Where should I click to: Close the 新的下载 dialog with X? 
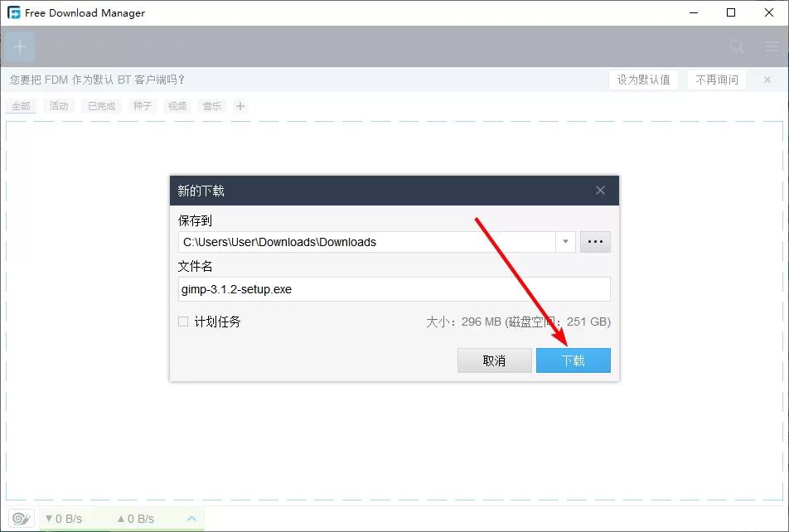click(x=600, y=191)
